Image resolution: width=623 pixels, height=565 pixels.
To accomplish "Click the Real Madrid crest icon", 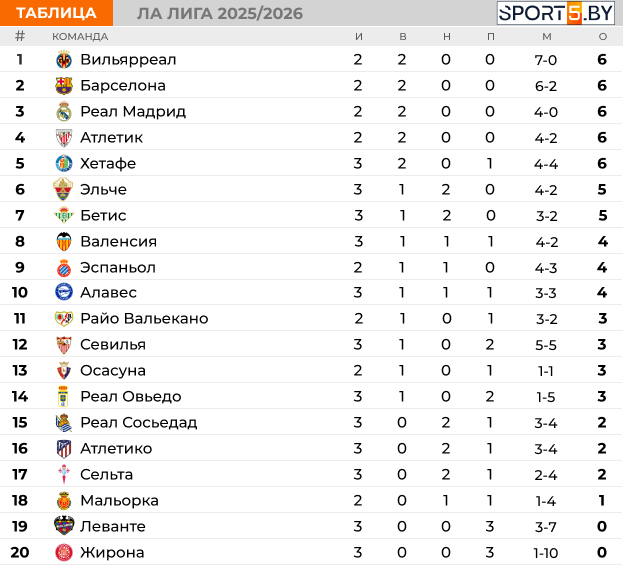I will (64, 112).
